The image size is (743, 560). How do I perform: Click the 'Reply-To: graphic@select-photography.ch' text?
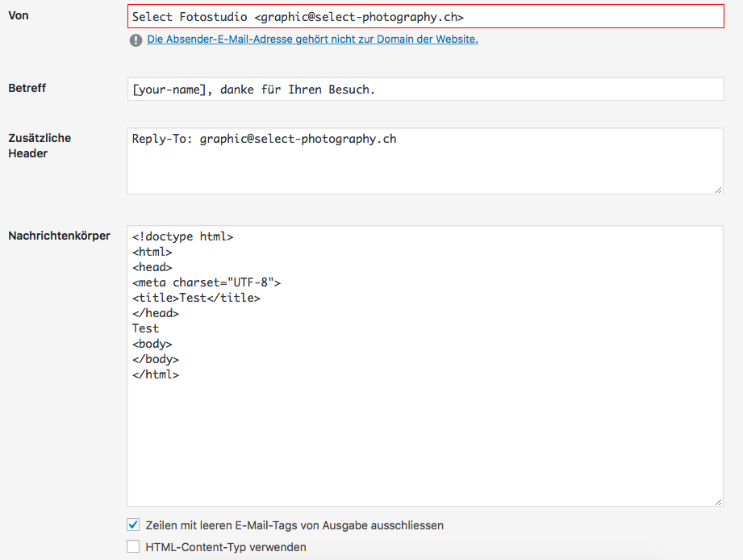[x=265, y=139]
